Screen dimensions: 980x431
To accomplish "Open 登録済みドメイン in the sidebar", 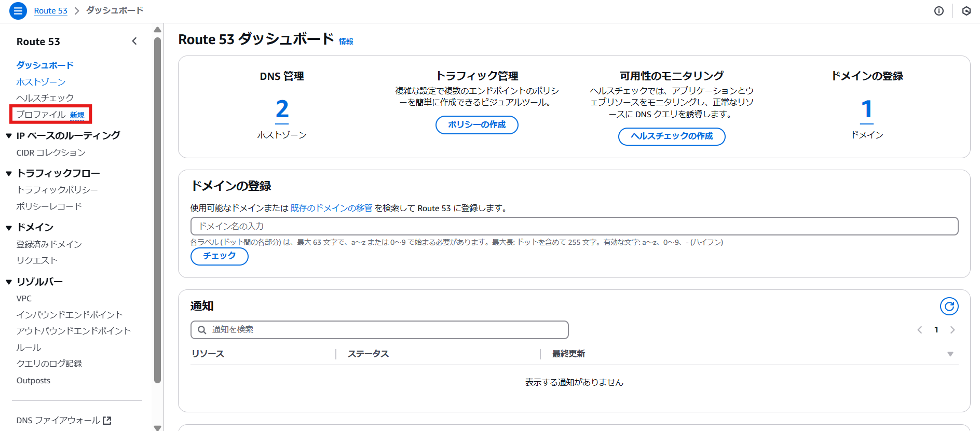I will coord(49,244).
